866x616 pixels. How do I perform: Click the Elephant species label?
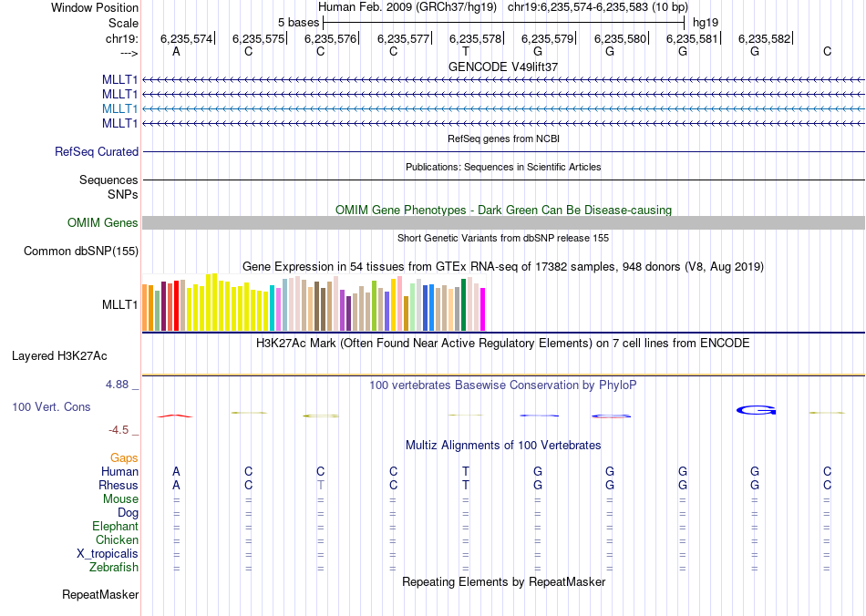[116, 527]
